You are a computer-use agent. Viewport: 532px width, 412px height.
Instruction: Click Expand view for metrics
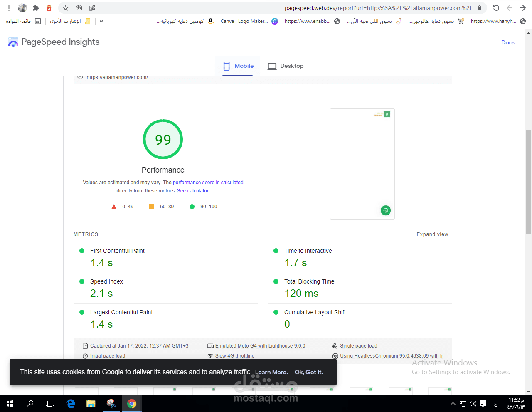432,234
